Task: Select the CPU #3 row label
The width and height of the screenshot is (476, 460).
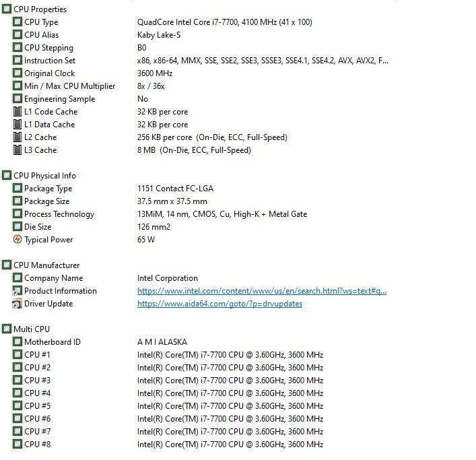Action: pos(37,380)
